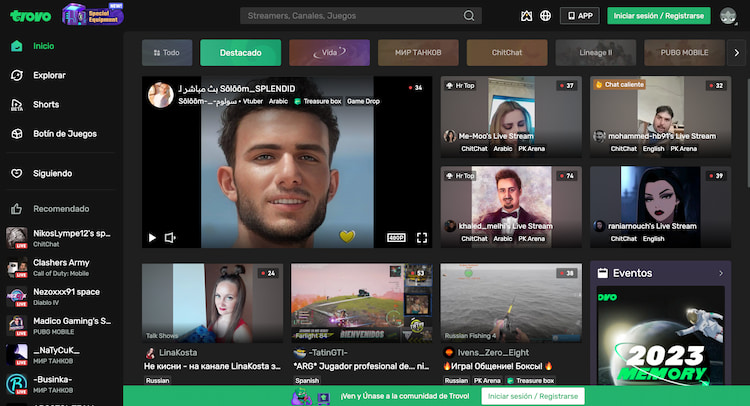The width and height of the screenshot is (750, 406).
Task: Click the Game Drop tag on featured stream
Action: click(364, 101)
